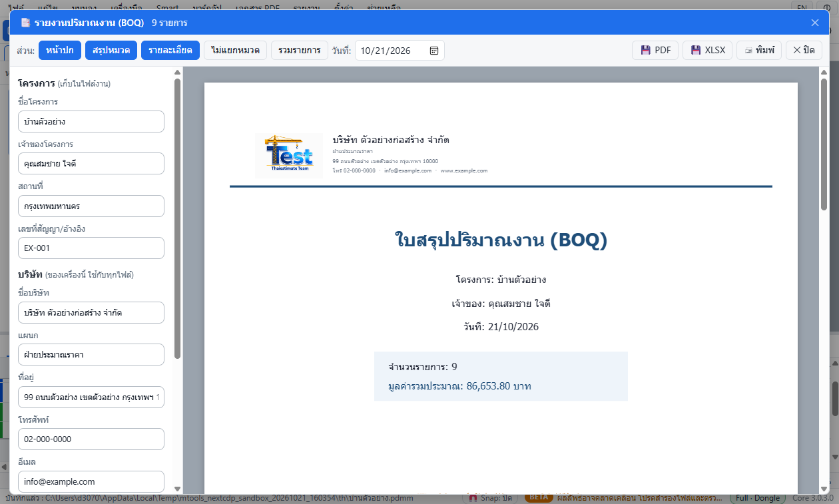Image resolution: width=839 pixels, height=504 pixels.
Task: Print the report with the พิมพ์ button
Action: (759, 51)
